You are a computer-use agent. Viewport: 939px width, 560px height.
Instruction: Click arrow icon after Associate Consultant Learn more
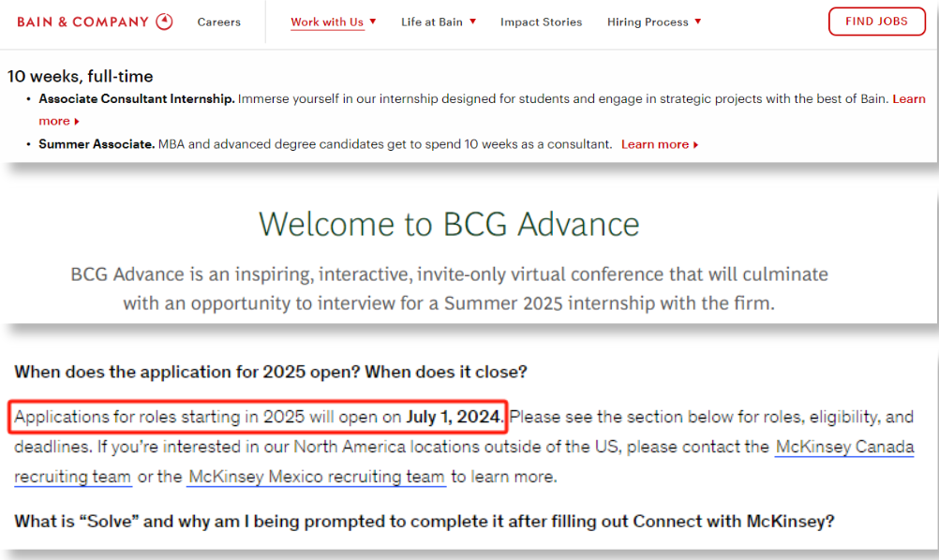77,122
